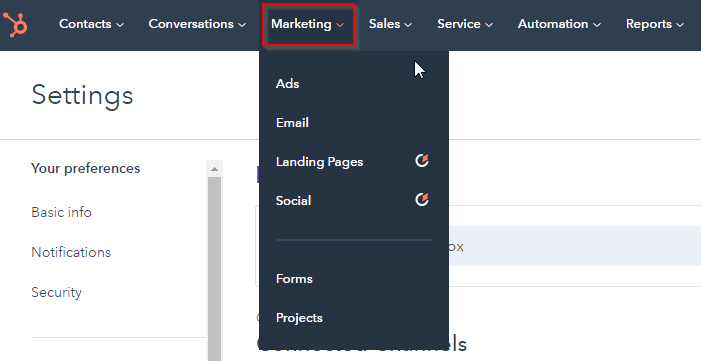Choose Social in the Marketing menu
Viewport: 701px width, 361px height.
click(293, 200)
